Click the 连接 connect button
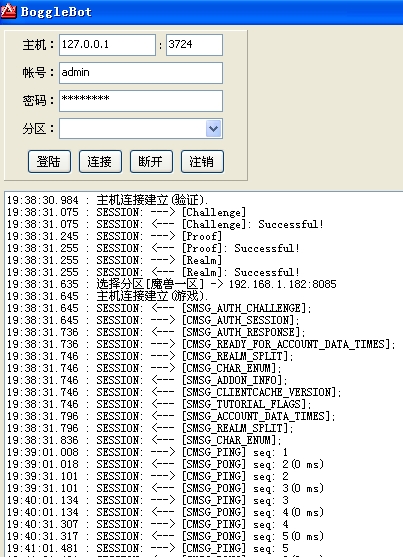 click(x=100, y=162)
